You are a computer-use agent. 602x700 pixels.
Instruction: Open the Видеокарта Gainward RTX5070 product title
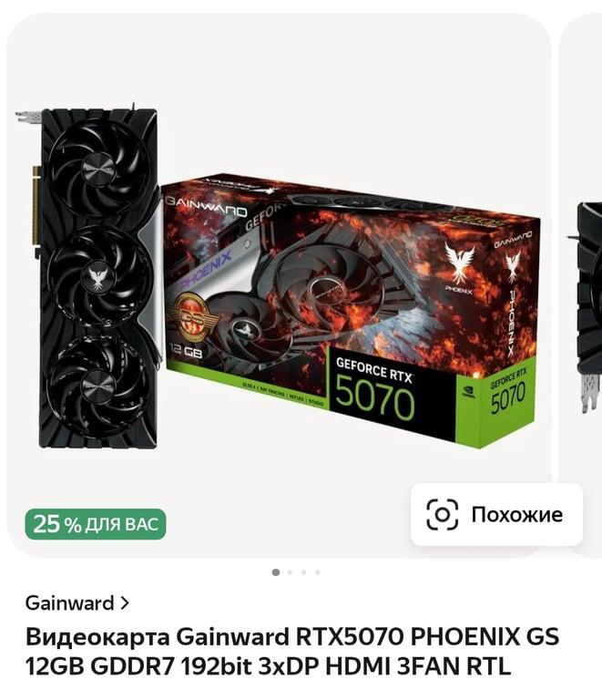[x=292, y=652]
